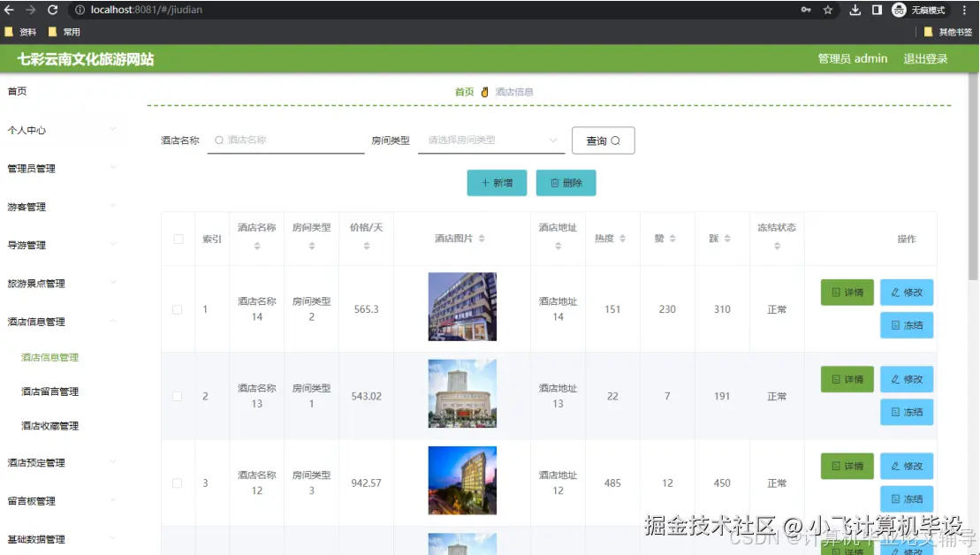
Task: Expand 留言板管理 menu
Action: pos(61,500)
